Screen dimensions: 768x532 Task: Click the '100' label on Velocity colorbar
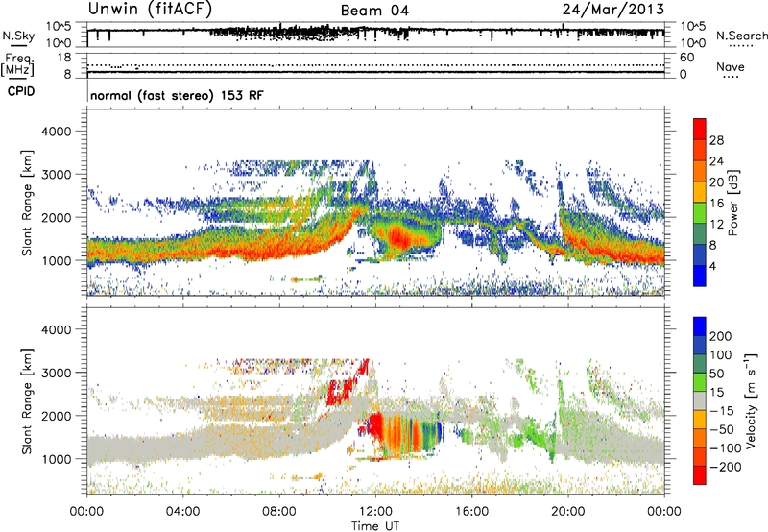click(x=721, y=355)
